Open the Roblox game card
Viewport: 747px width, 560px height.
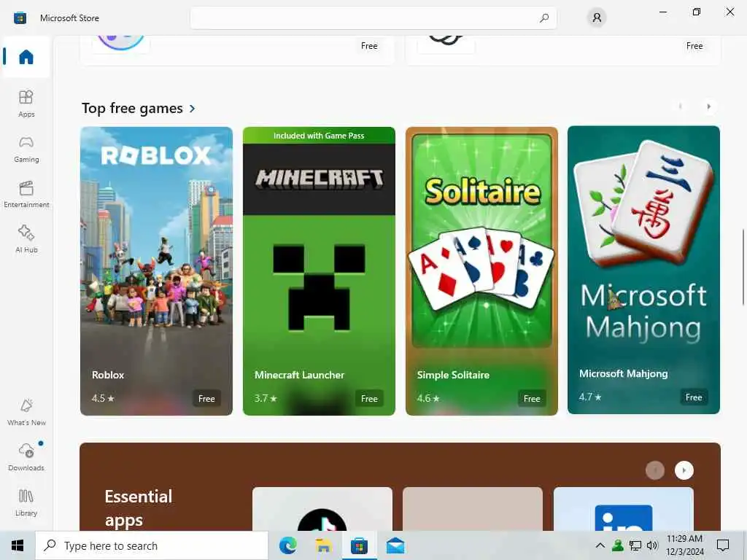[156, 271]
